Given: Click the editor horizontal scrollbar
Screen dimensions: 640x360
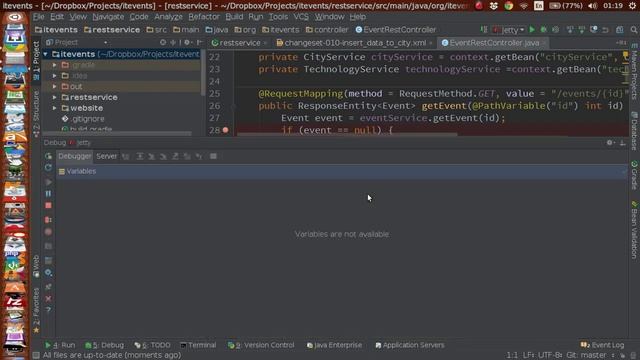Looking at the screenshot, I should [347, 133].
